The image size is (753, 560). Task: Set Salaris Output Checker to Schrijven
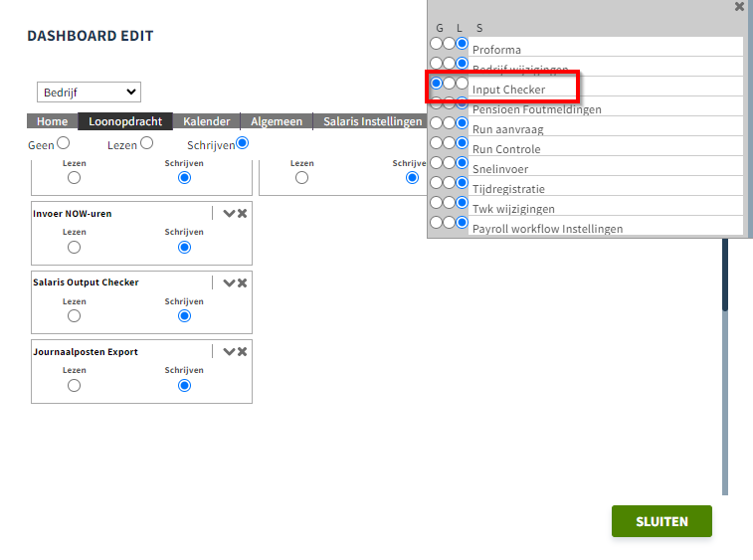pyautogui.click(x=184, y=316)
